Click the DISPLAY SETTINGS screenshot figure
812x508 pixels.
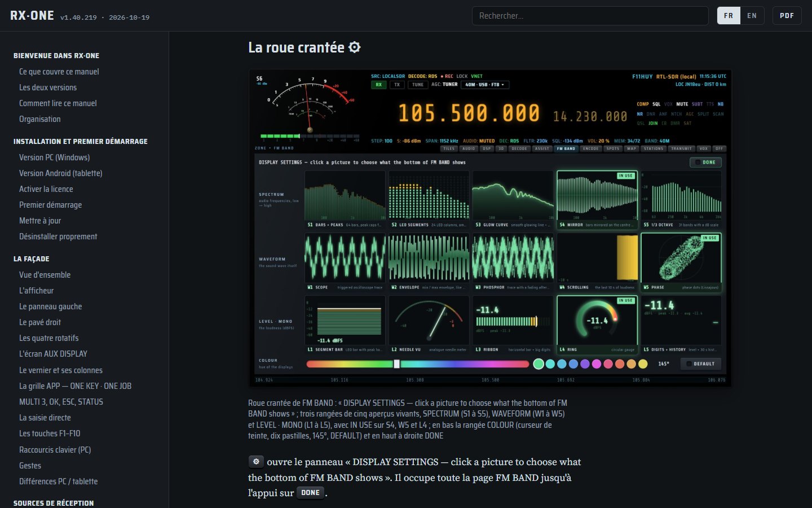[x=490, y=228]
